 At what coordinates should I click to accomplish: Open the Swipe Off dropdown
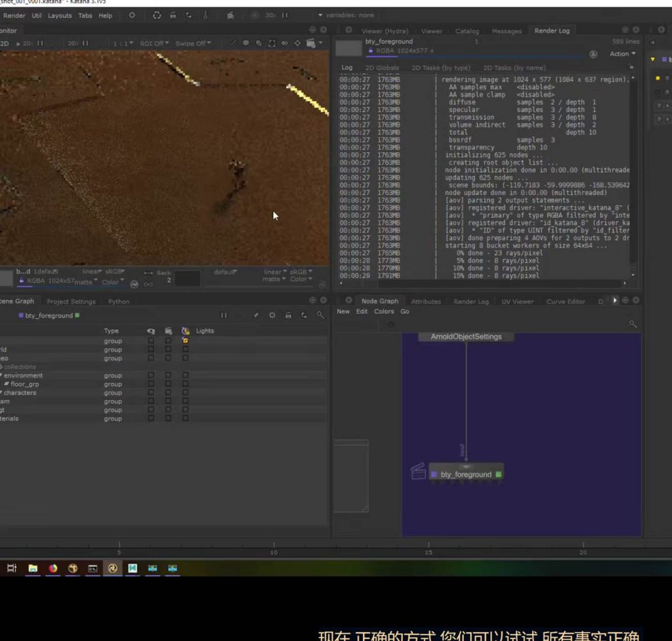coord(192,43)
